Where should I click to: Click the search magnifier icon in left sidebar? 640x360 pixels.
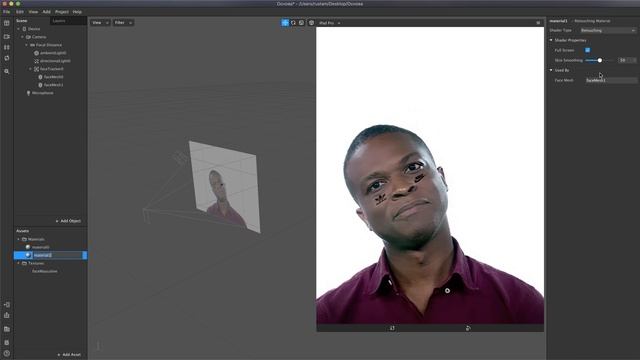(7, 71)
